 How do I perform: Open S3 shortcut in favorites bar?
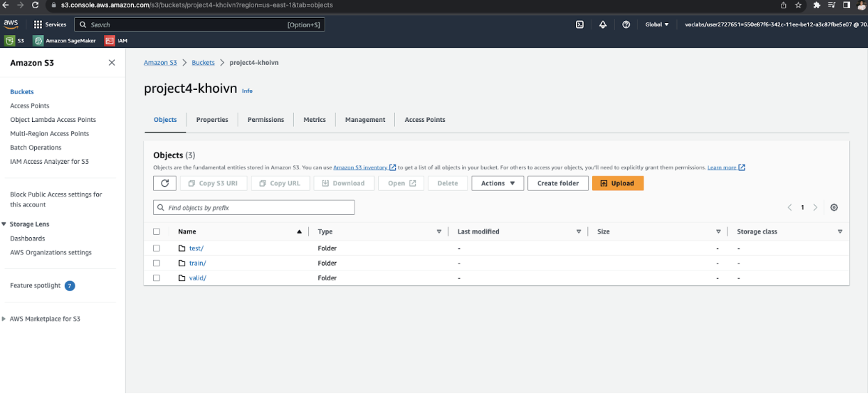[x=15, y=40]
